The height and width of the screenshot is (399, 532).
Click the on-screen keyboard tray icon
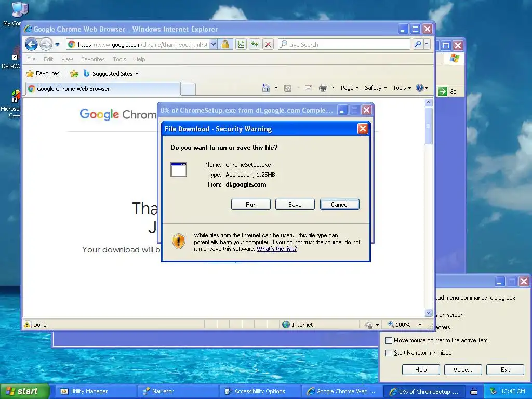coord(474,392)
